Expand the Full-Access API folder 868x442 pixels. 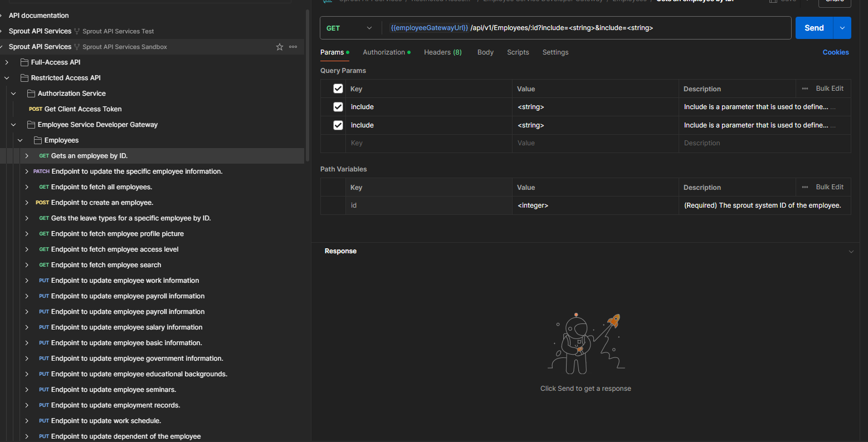pos(7,62)
